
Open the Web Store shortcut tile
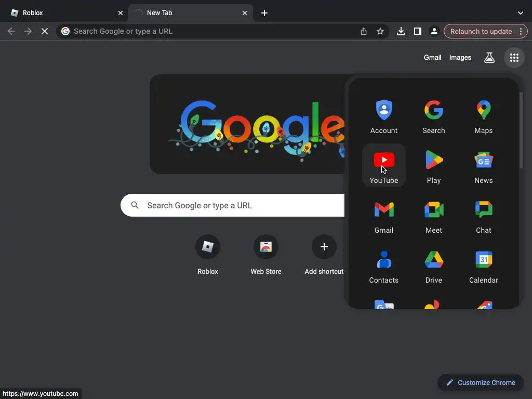(265, 255)
